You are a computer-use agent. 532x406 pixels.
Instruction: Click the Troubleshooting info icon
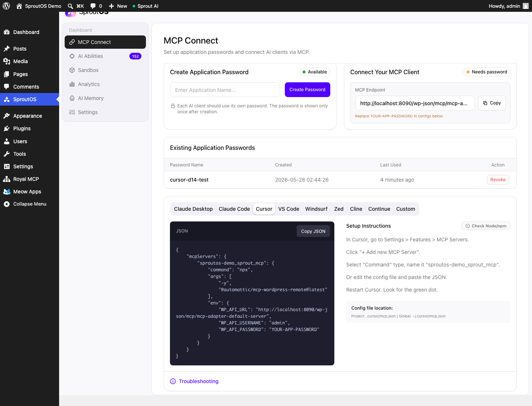click(173, 381)
